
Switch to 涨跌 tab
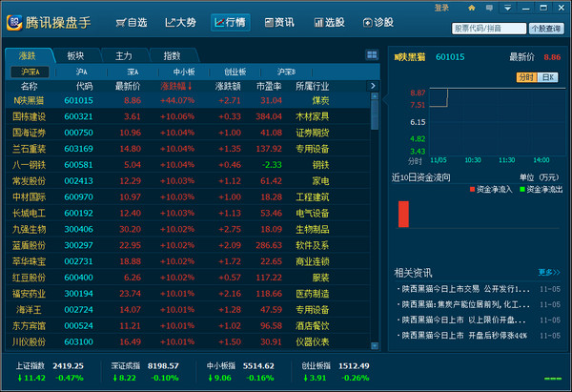(28, 56)
